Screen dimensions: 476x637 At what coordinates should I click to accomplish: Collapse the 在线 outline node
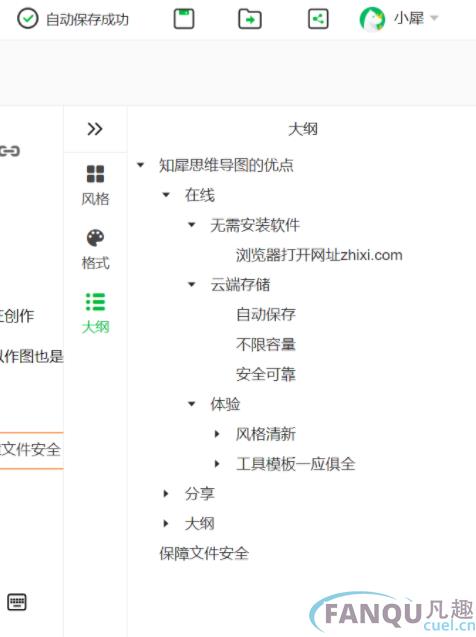[166, 195]
